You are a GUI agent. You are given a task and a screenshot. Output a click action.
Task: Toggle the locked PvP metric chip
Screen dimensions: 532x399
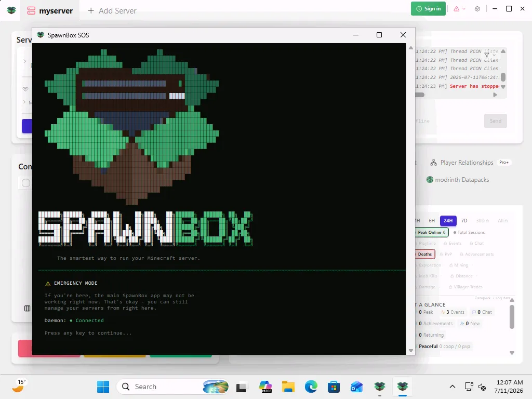click(446, 254)
